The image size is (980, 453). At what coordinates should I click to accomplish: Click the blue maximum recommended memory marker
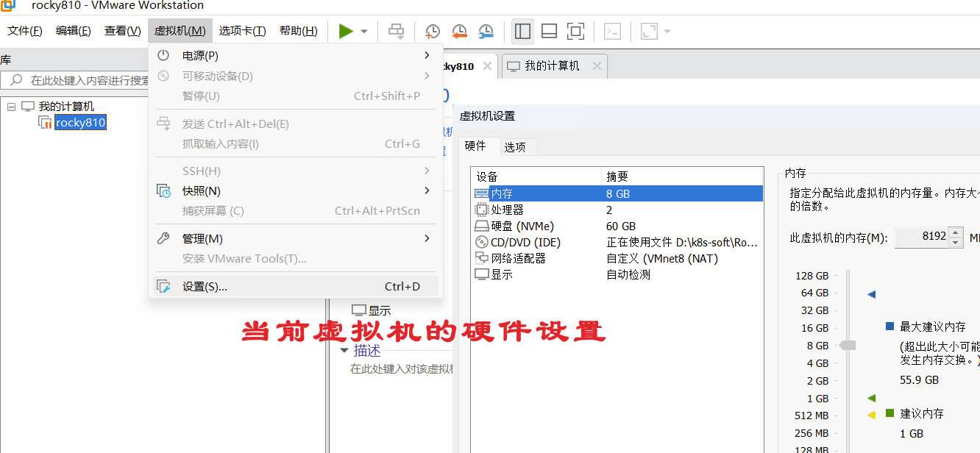click(x=872, y=294)
